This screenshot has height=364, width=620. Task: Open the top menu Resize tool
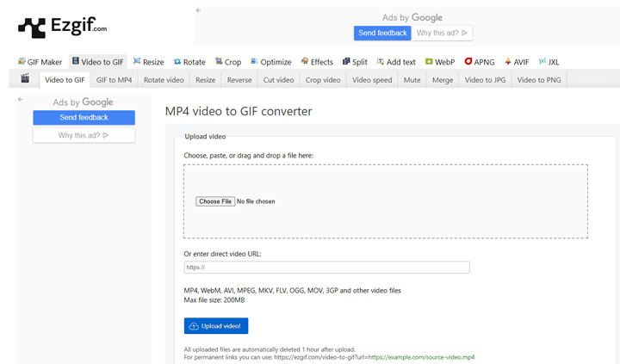[148, 62]
